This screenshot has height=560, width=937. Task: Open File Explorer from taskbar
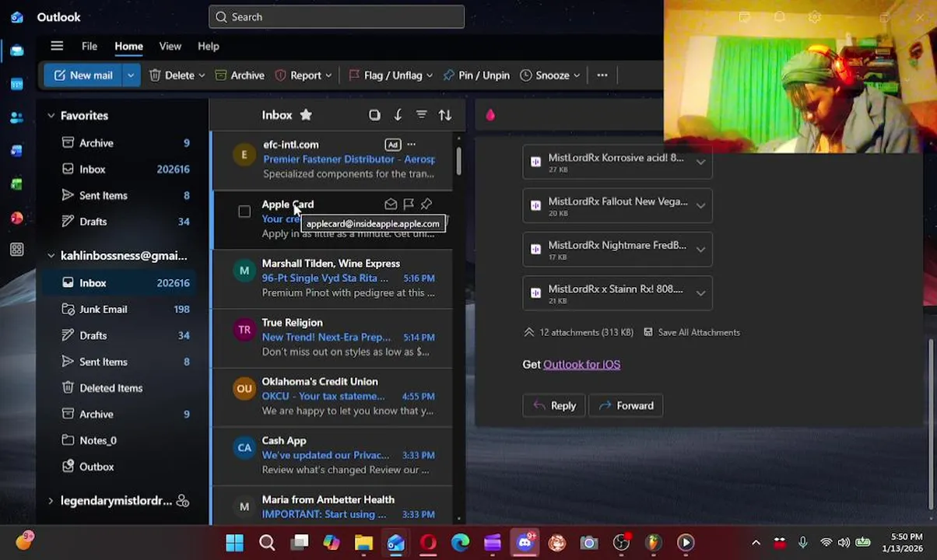[x=363, y=542]
